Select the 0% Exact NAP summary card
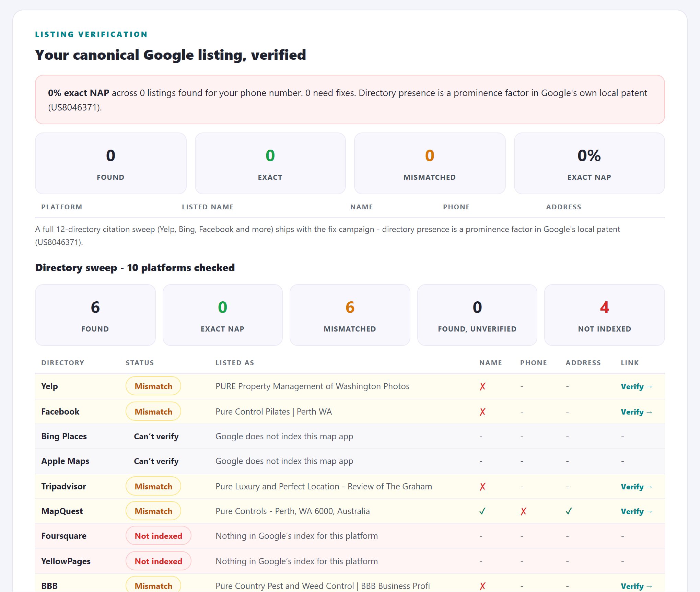The width and height of the screenshot is (700, 592). coord(590,163)
